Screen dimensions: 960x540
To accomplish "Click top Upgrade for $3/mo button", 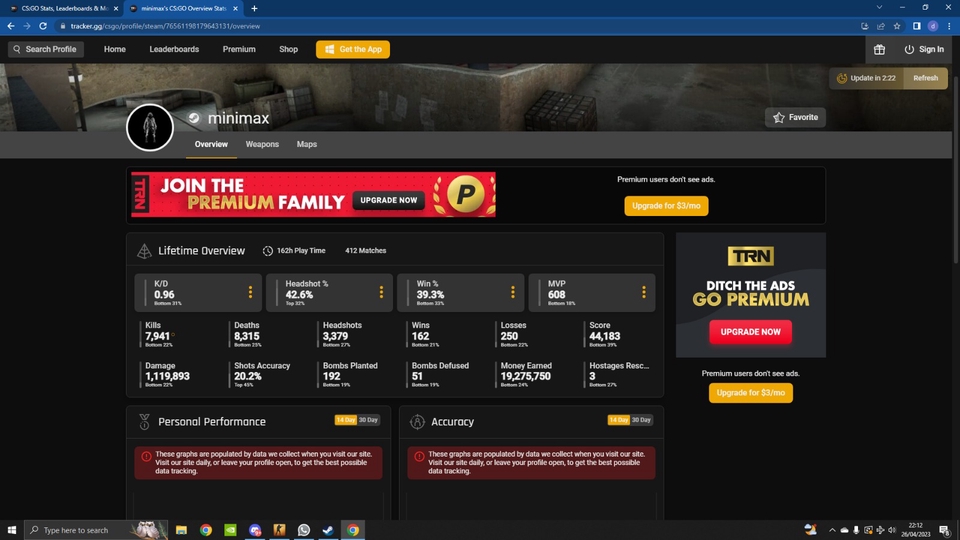I will [x=666, y=206].
